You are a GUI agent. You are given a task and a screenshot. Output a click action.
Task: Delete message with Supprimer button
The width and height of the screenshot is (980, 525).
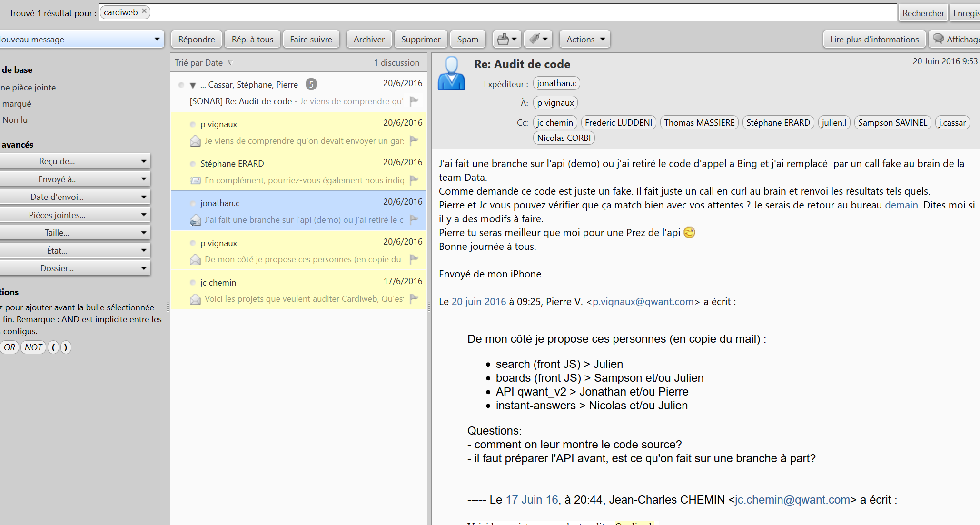[x=421, y=39]
